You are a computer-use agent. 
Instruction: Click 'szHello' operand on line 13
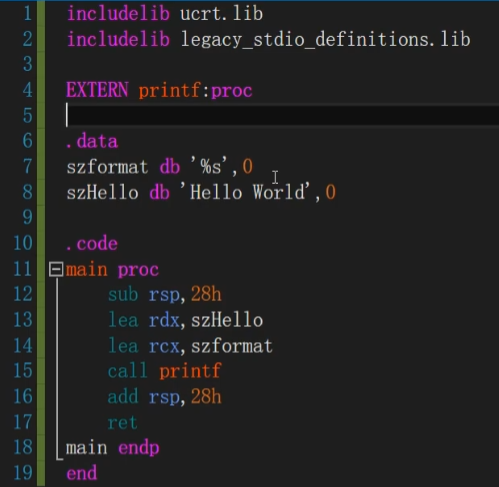(x=227, y=321)
